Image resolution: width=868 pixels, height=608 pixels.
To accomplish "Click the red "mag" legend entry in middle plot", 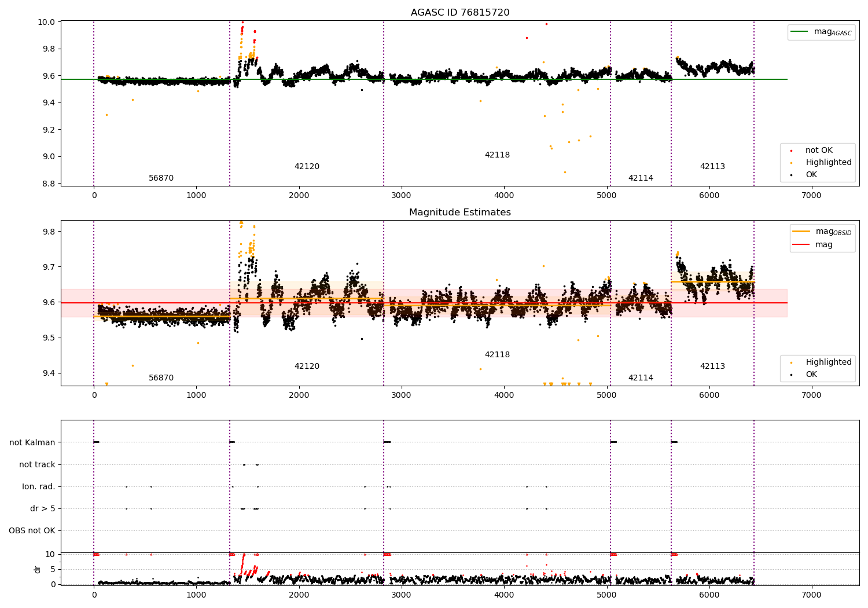I will pos(813,245).
